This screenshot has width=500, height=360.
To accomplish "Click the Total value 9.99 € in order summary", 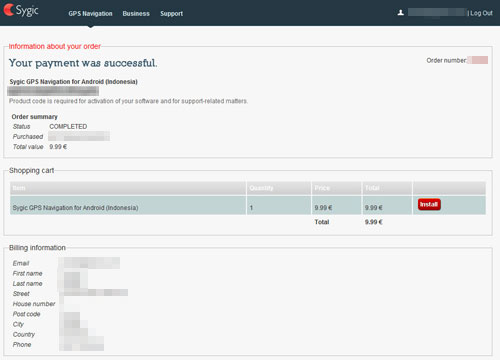I will [x=58, y=147].
